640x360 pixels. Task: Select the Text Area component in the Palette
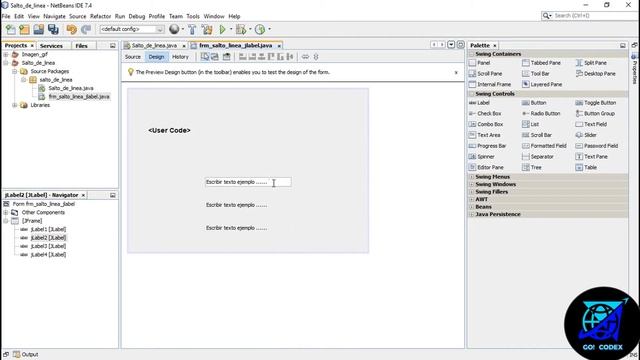coord(484,135)
